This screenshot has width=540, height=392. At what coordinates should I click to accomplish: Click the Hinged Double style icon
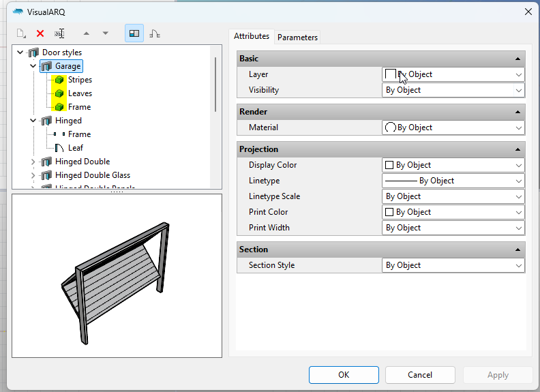(46, 162)
